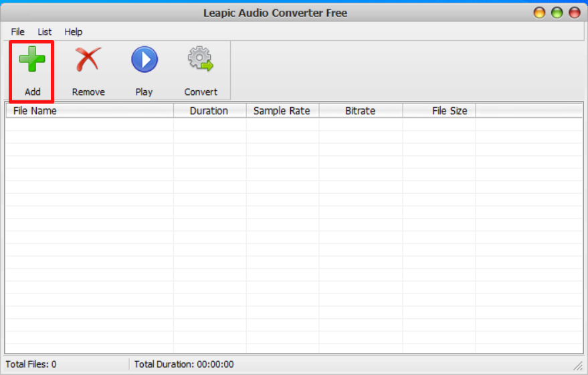Click the green plus Add icon
Image resolution: width=588 pixels, height=375 pixels.
pos(32,59)
